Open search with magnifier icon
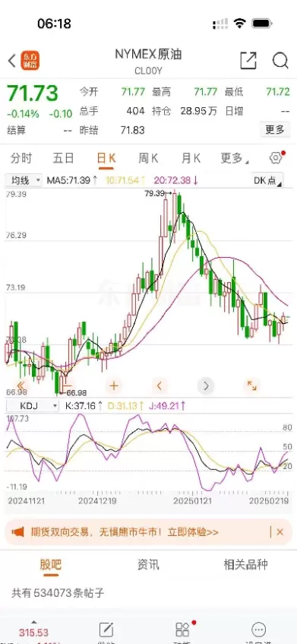Image resolution: width=297 pixels, height=644 pixels. (280, 61)
